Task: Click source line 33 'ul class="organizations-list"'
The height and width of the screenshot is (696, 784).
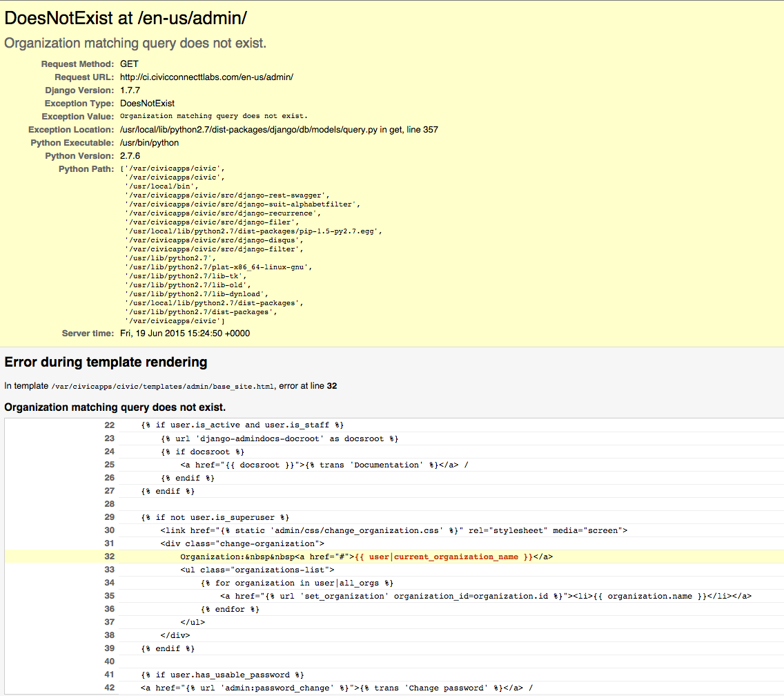Action: [x=257, y=570]
